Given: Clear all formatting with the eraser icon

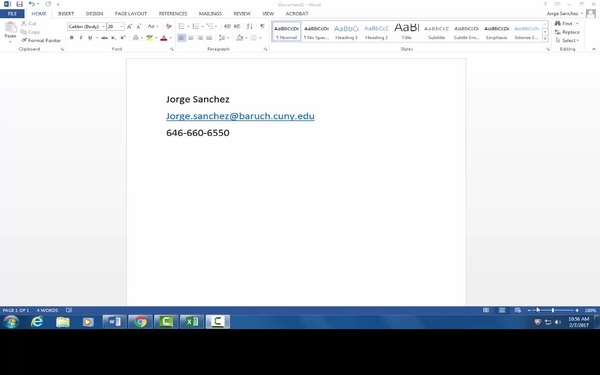Looking at the screenshot, I should tap(169, 26).
